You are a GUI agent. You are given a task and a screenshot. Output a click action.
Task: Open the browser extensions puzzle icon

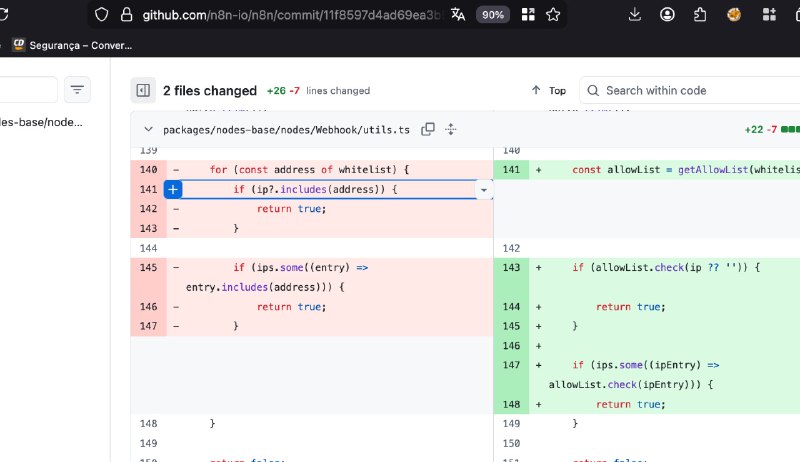(x=700, y=14)
